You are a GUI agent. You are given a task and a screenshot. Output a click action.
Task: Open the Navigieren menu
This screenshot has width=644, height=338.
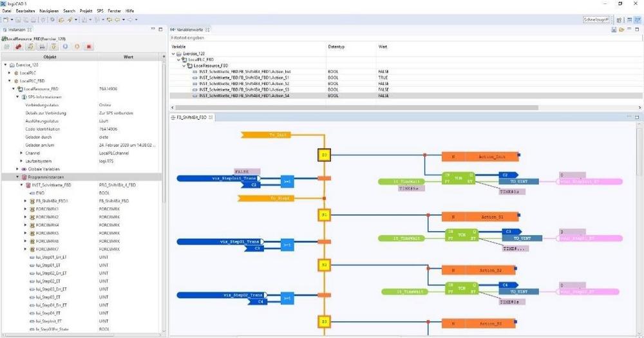coord(49,11)
